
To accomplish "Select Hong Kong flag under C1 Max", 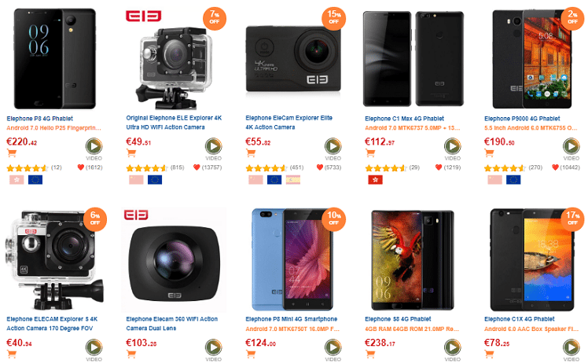I will 375,180.
